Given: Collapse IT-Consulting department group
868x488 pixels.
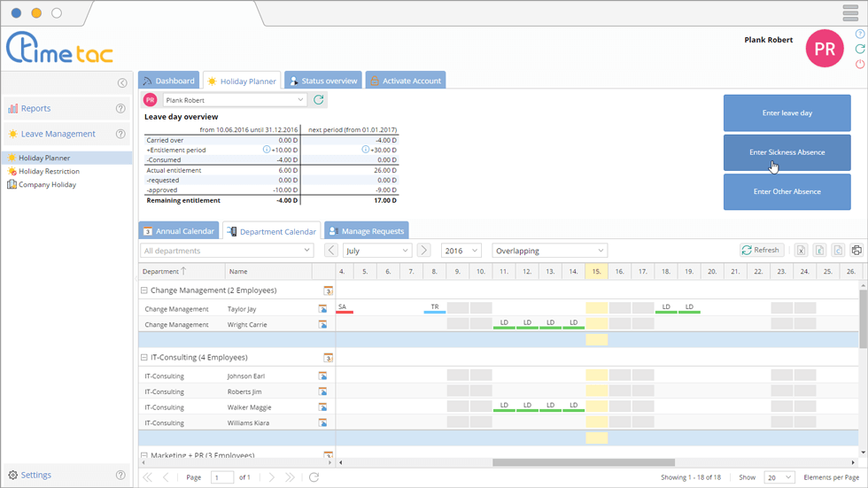Looking at the screenshot, I should (144, 358).
